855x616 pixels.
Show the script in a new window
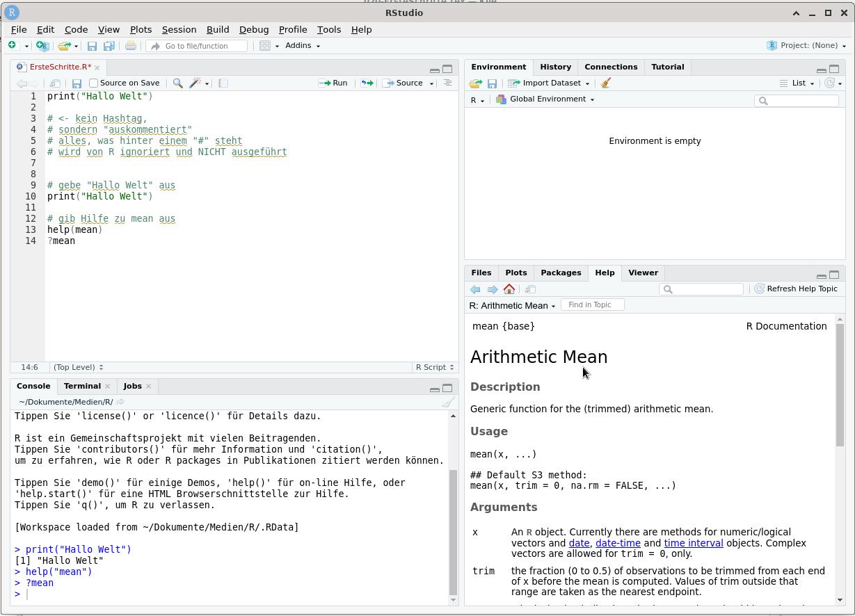tap(55, 83)
